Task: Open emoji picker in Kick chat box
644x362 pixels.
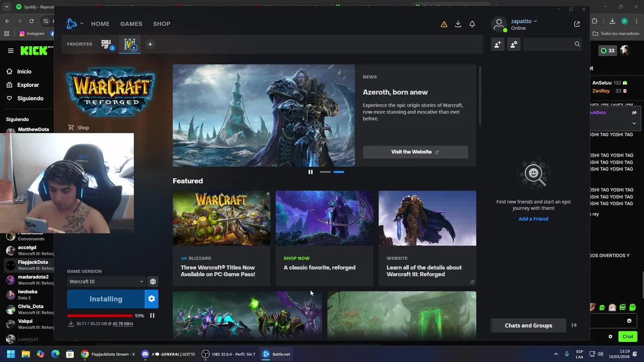Action: coord(629,321)
